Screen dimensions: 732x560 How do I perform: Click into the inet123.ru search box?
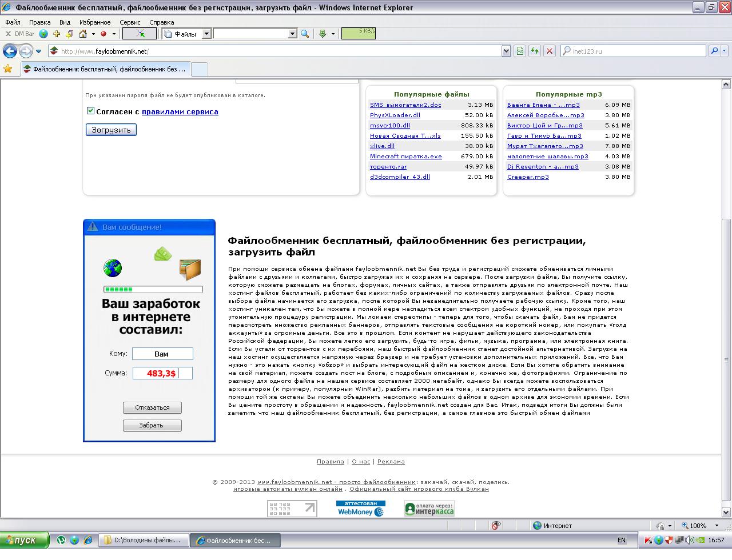coord(633,51)
